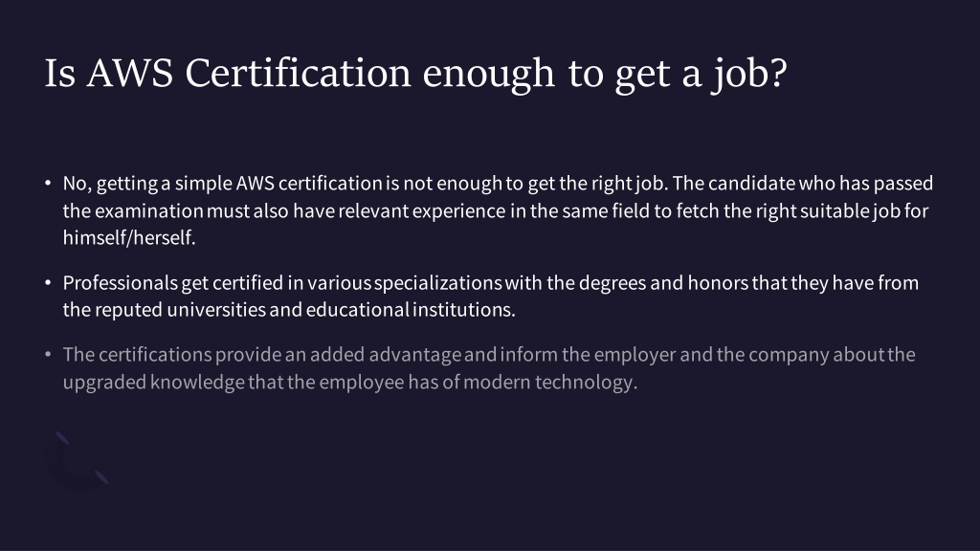Click the word 'Is' at the title start
This screenshot has width=980, height=551.
(x=60, y=74)
